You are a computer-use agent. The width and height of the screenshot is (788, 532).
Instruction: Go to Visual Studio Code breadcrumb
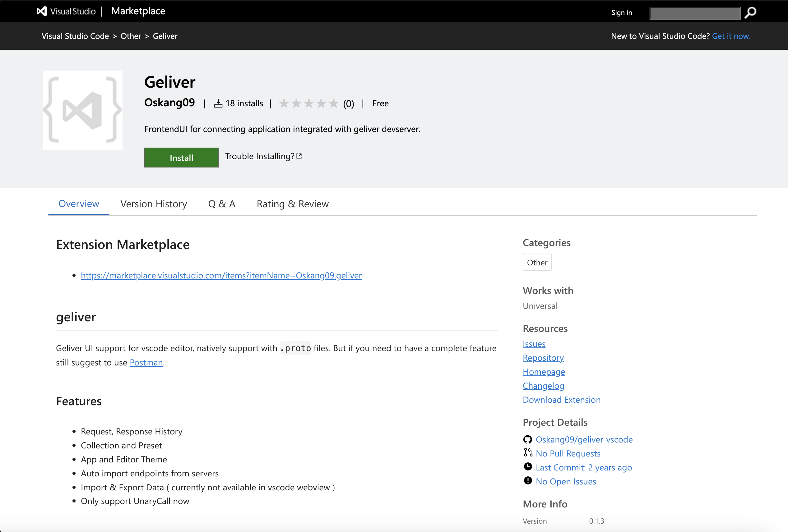(x=75, y=36)
